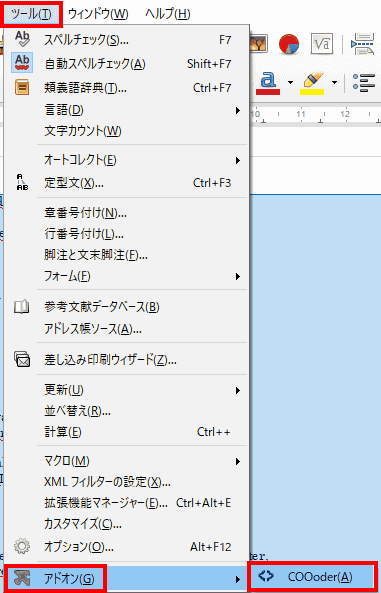Expand the フォーム(F) submenu
This screenshot has width=381, height=593.
pyautogui.click(x=126, y=276)
